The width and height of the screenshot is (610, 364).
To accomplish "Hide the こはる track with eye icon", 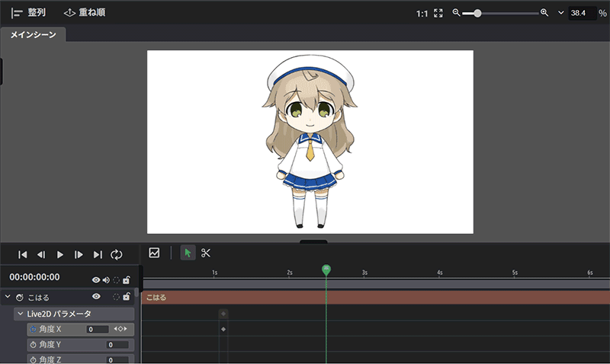I will tap(96, 296).
